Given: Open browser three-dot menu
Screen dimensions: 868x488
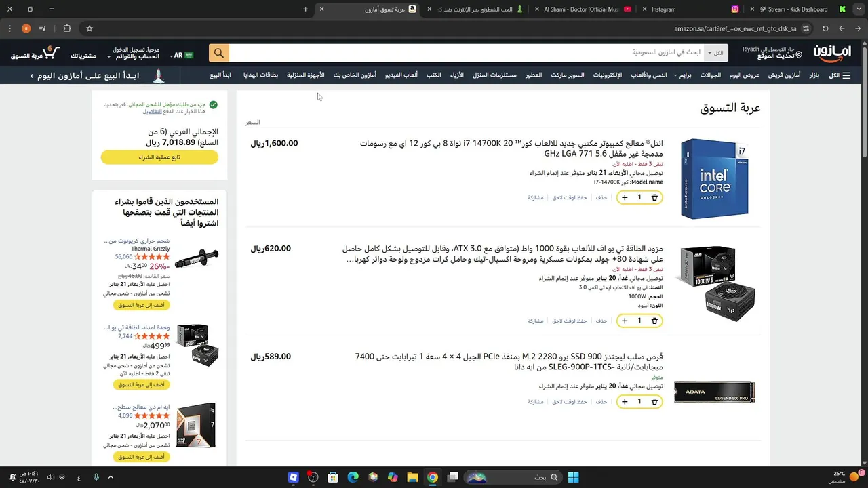Looking at the screenshot, I should [x=9, y=28].
